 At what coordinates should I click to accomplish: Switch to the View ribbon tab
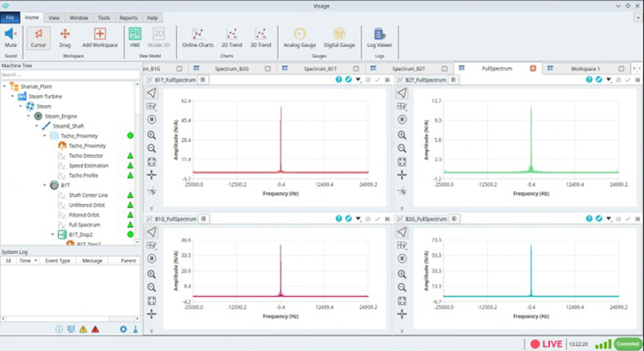pyautogui.click(x=54, y=18)
